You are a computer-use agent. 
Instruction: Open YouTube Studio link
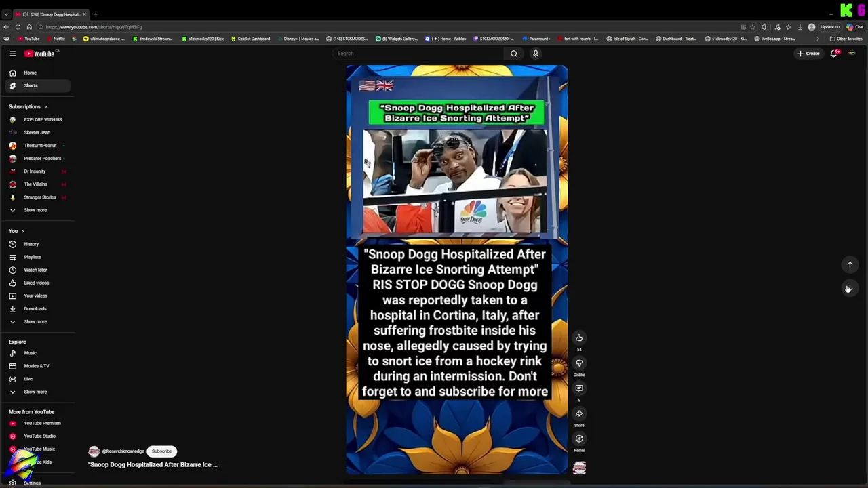tap(37, 436)
